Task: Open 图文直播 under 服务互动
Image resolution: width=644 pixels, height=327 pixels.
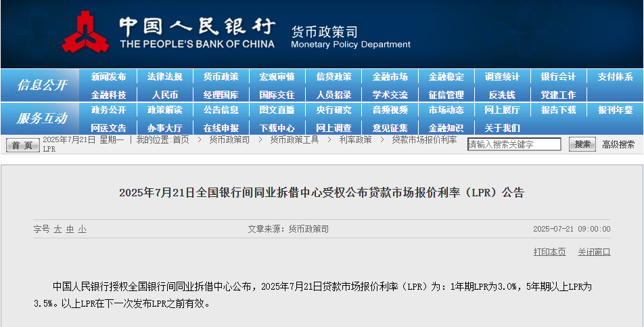Action: point(277,110)
